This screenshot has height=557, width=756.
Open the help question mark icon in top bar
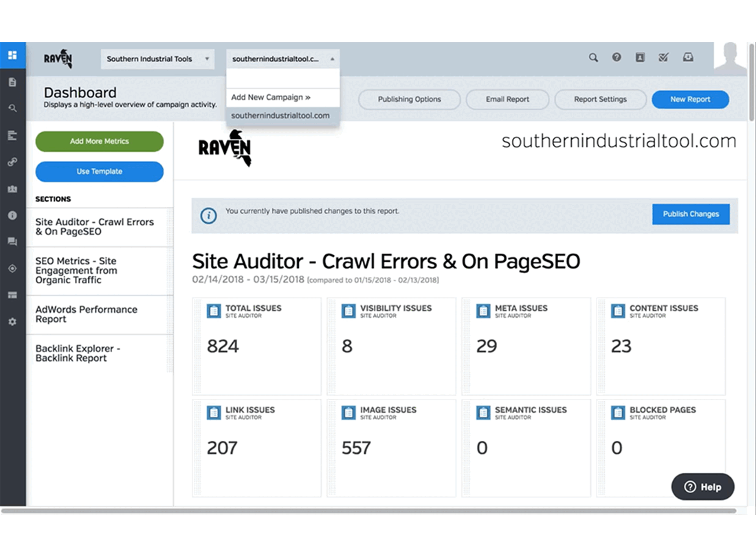tap(616, 57)
